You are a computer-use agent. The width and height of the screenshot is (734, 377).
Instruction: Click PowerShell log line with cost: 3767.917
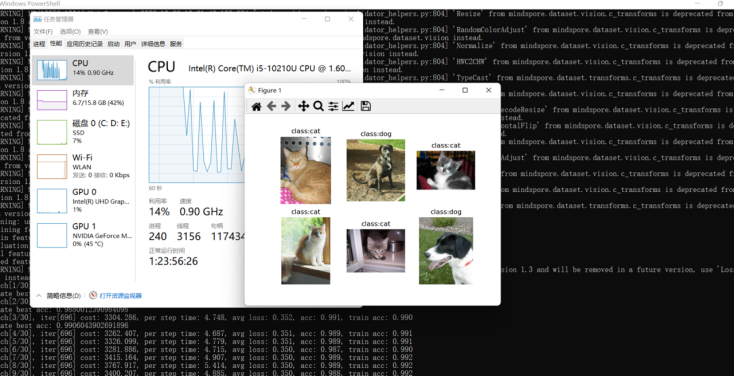click(206, 365)
